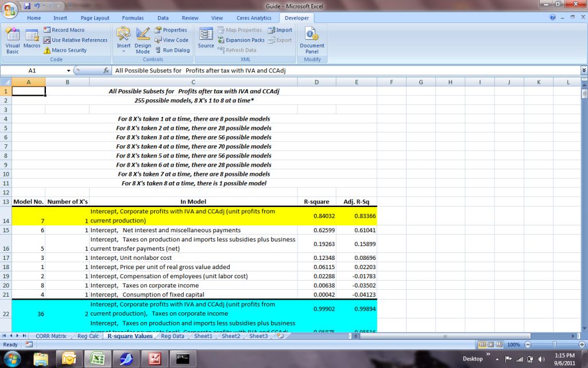Switch to the Insert ribbon tab
The height and width of the screenshot is (368, 588).
coord(60,18)
